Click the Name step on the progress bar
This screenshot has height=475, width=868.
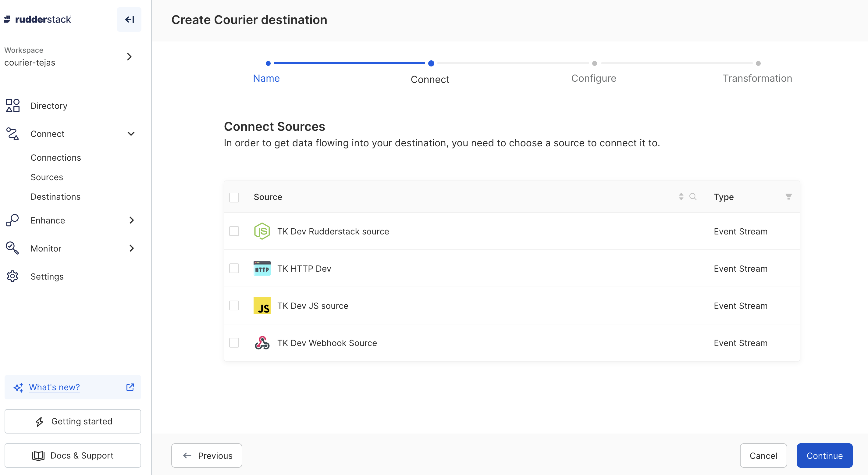pyautogui.click(x=266, y=78)
